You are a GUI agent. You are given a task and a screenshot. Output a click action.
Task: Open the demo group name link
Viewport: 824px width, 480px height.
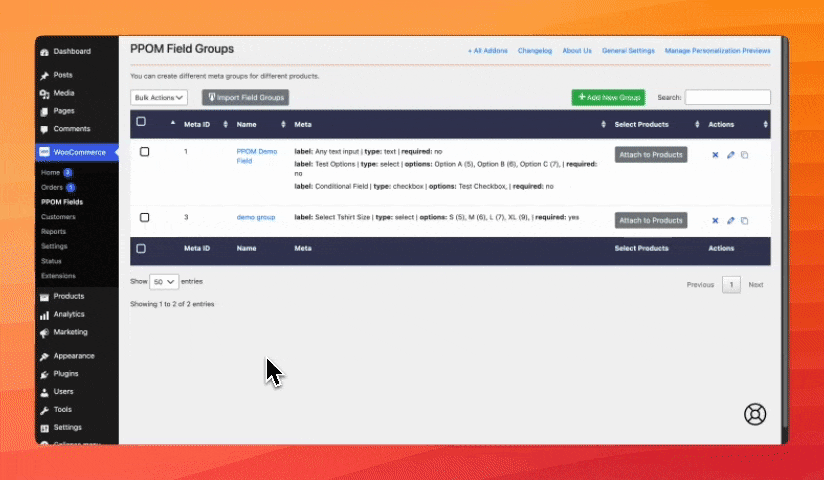(256, 217)
